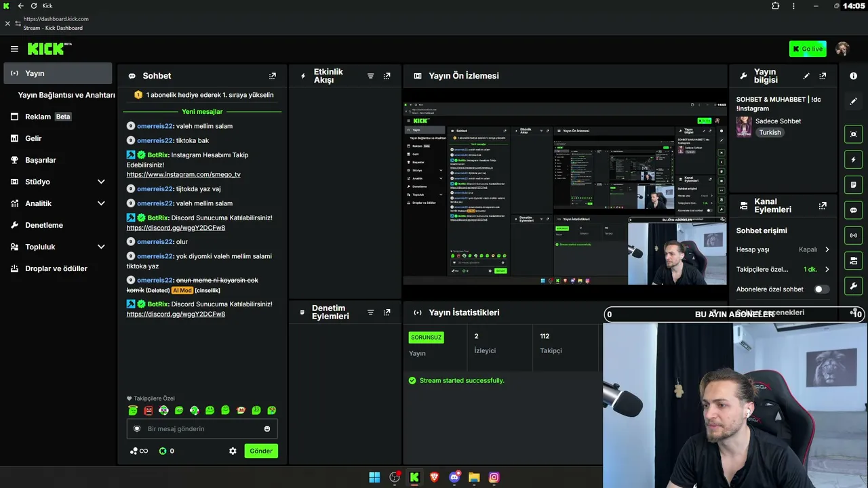Open the Instagram link in BotRix message
Viewport: 868px width, 488px height.
pos(183,174)
